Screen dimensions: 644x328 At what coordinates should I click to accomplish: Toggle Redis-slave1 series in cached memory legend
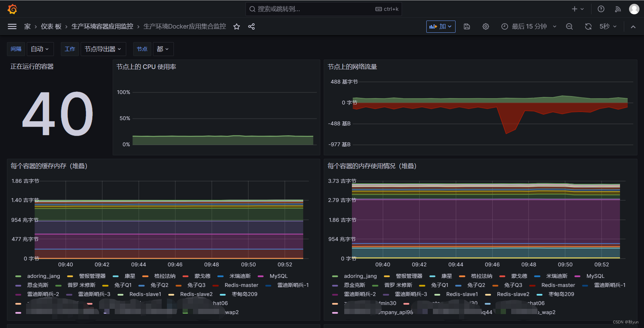click(x=145, y=294)
